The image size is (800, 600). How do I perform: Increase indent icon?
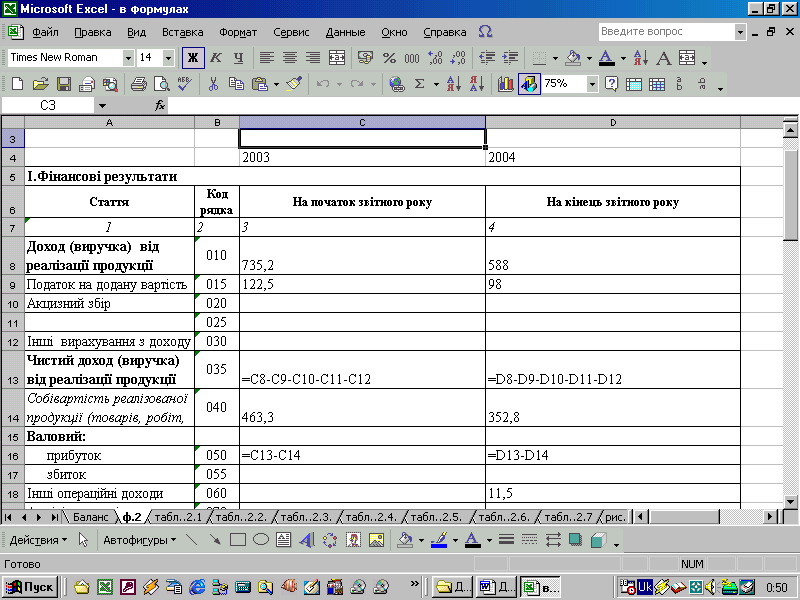(510, 58)
